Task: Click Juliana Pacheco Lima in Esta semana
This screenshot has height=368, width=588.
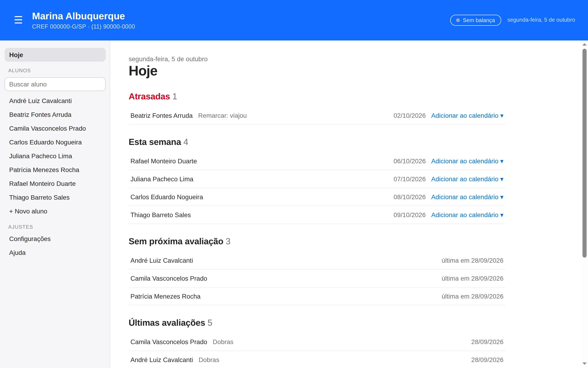Action: click(162, 179)
